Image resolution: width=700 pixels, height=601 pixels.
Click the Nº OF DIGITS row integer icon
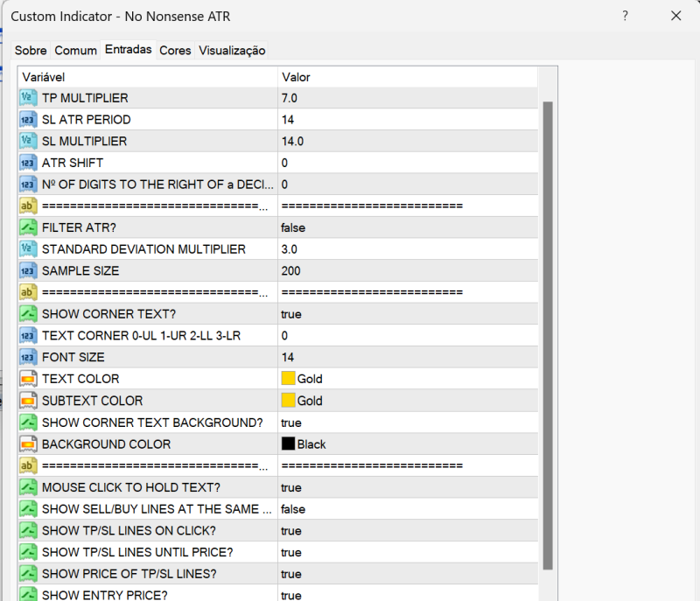tap(28, 185)
